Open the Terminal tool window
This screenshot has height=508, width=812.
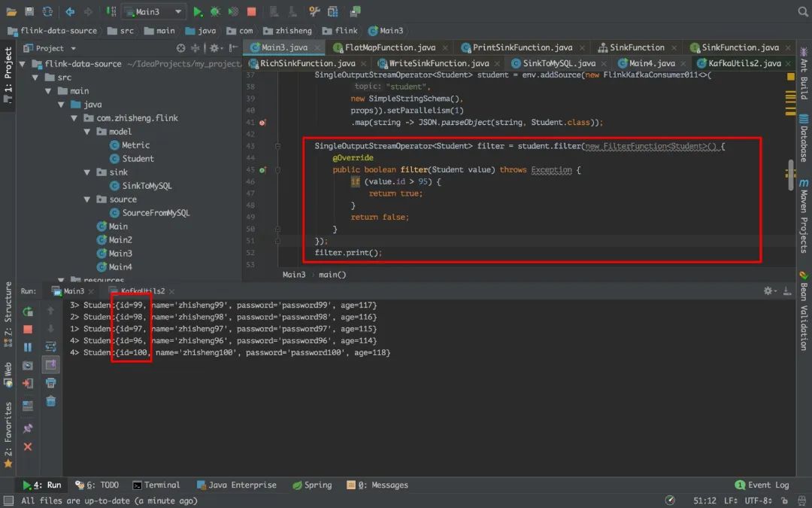pyautogui.click(x=156, y=485)
